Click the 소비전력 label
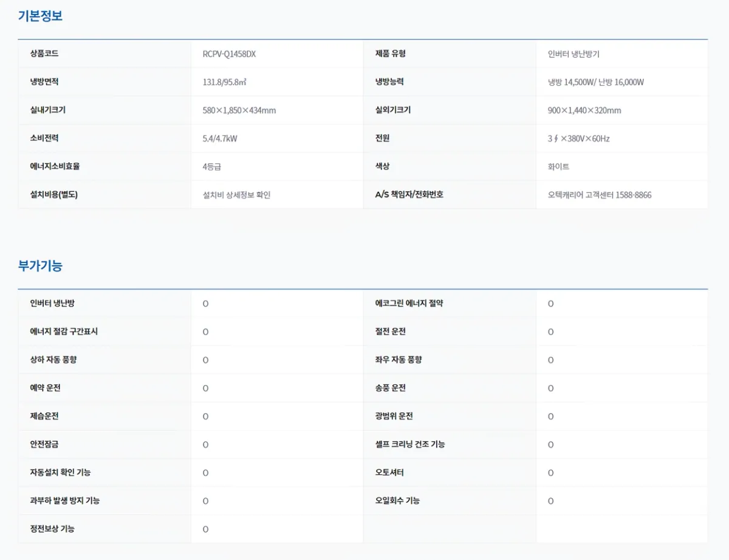Image resolution: width=729 pixels, height=560 pixels. point(44,138)
